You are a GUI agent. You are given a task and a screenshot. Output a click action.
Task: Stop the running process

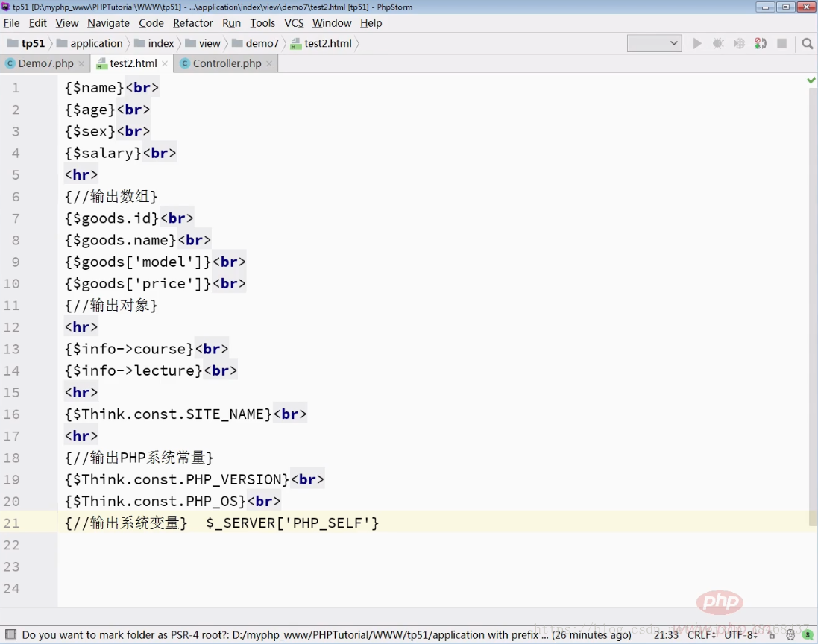click(780, 43)
